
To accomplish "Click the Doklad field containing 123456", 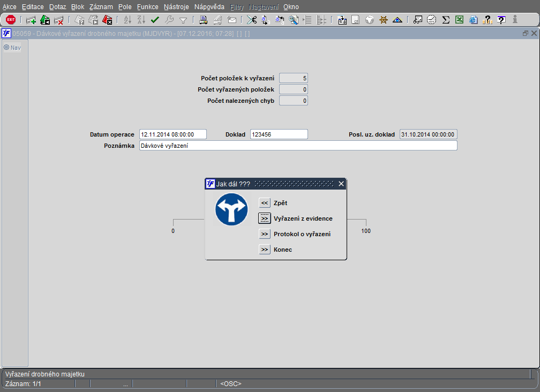I will click(x=279, y=134).
